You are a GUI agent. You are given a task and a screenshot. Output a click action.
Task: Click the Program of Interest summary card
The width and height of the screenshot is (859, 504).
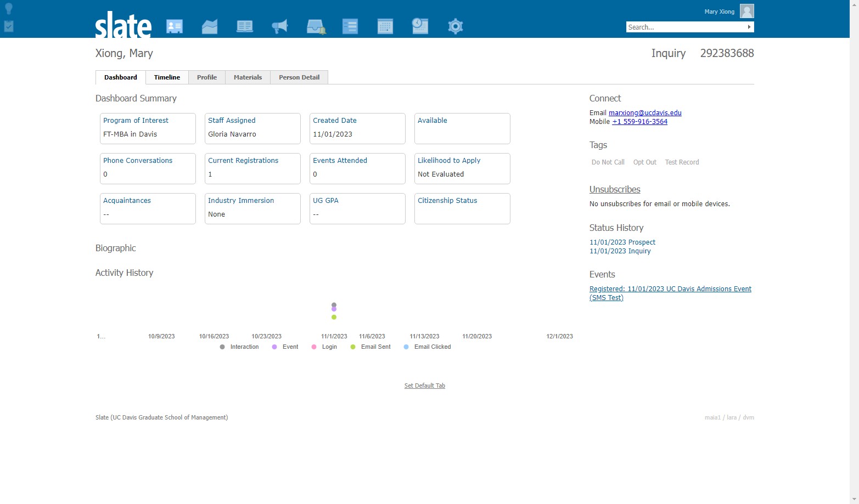point(148,128)
